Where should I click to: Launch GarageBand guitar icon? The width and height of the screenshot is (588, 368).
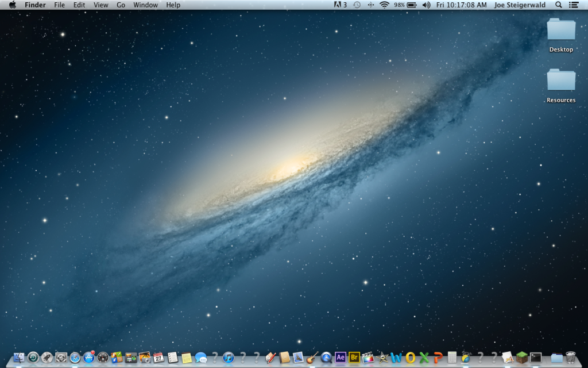(312, 358)
